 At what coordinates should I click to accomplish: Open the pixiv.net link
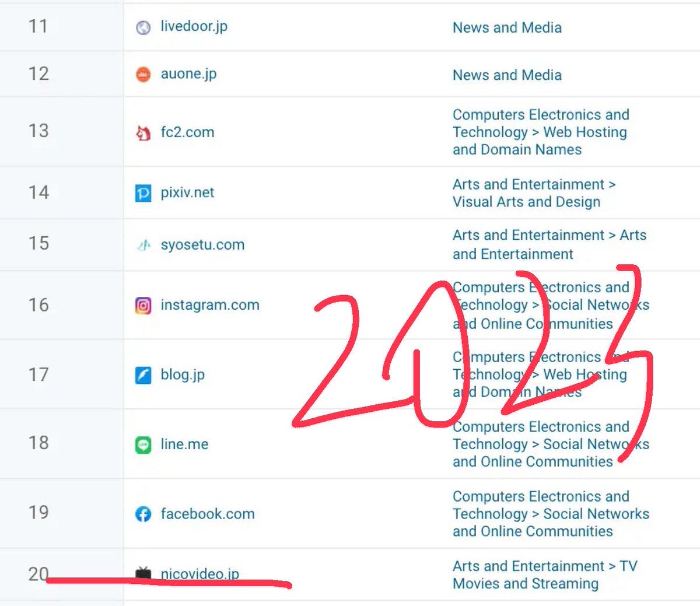pyautogui.click(x=187, y=192)
